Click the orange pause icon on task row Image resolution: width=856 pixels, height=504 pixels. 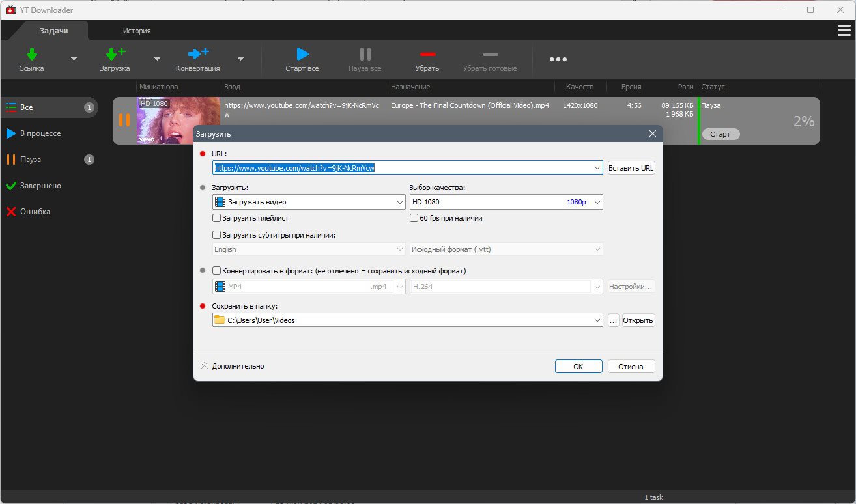(x=124, y=120)
